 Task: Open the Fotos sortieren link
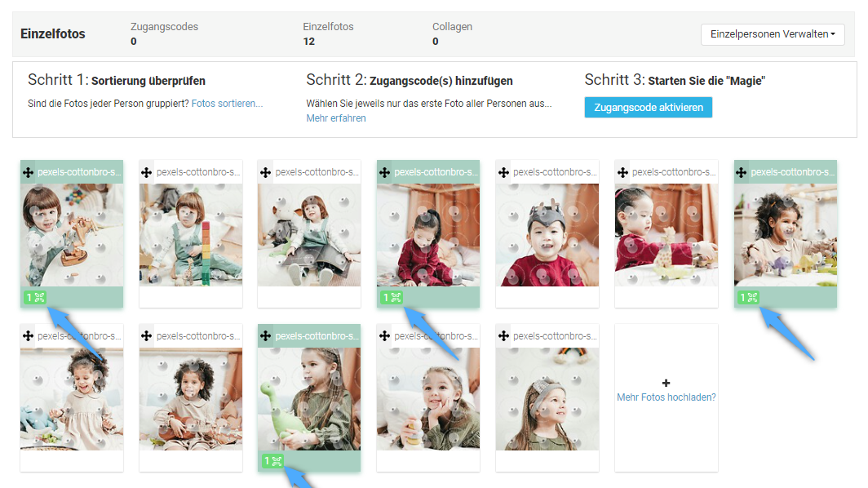click(x=227, y=104)
